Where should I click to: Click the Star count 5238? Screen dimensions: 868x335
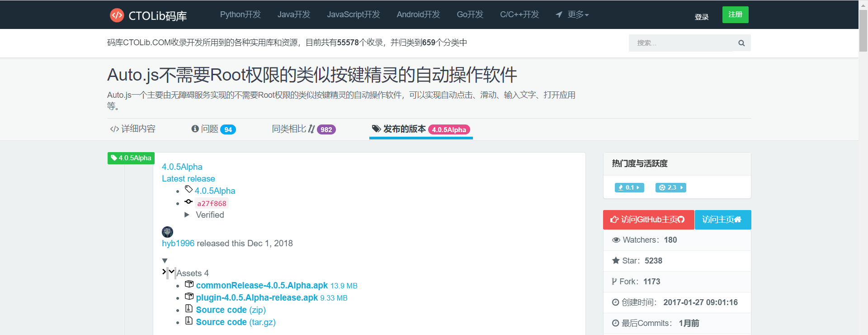[x=653, y=261]
